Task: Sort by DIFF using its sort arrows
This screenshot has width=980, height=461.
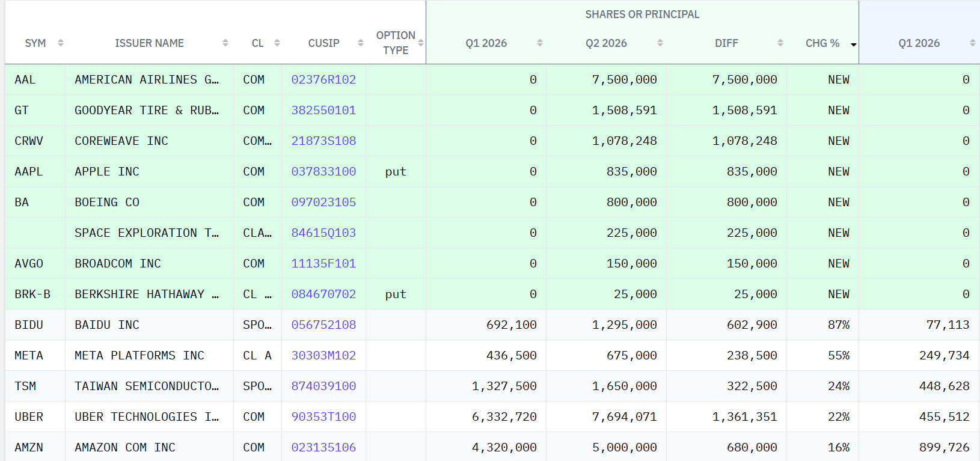Action: point(780,43)
